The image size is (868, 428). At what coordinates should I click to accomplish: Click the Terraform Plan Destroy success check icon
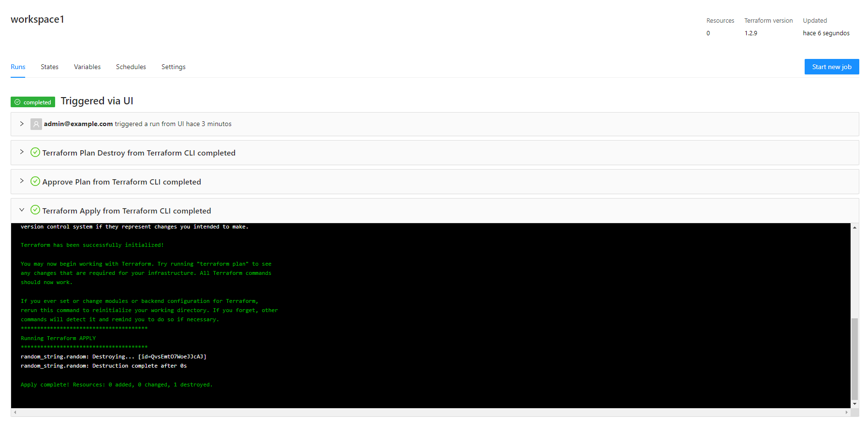[x=35, y=152]
